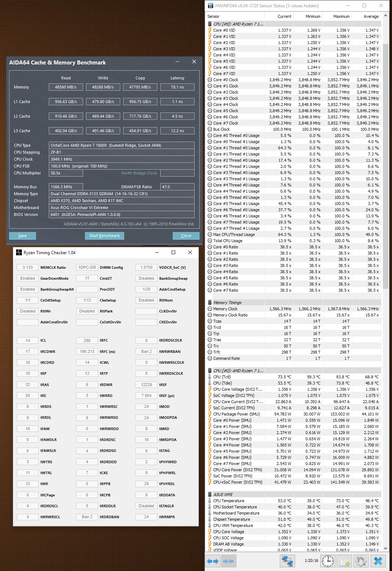Click the tSTAGLR Disabled field
392x571 pixels.
click(146, 506)
